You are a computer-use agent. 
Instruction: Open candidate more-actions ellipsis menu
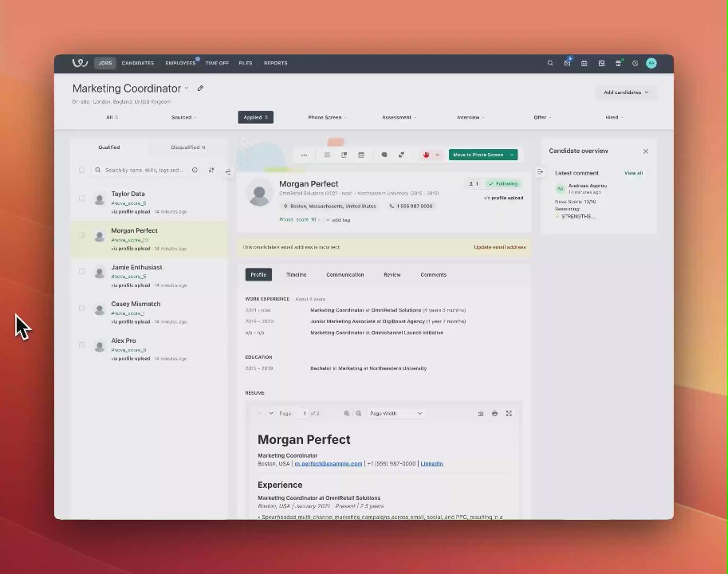(x=304, y=155)
